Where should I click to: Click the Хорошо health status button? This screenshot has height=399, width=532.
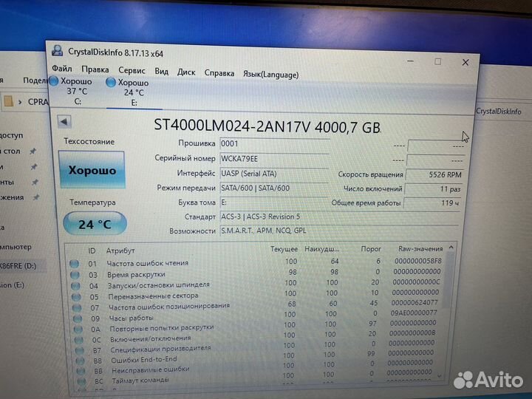(x=92, y=170)
